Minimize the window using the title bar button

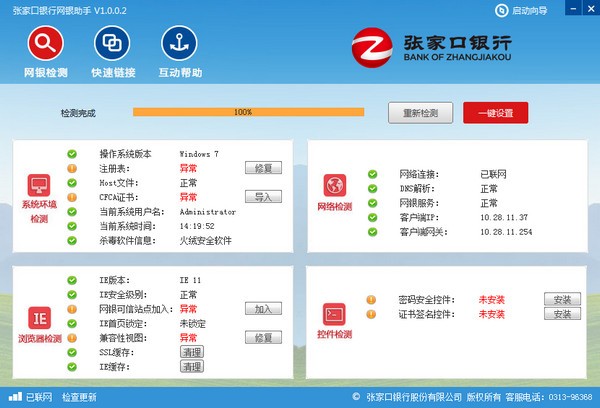[x=573, y=8]
